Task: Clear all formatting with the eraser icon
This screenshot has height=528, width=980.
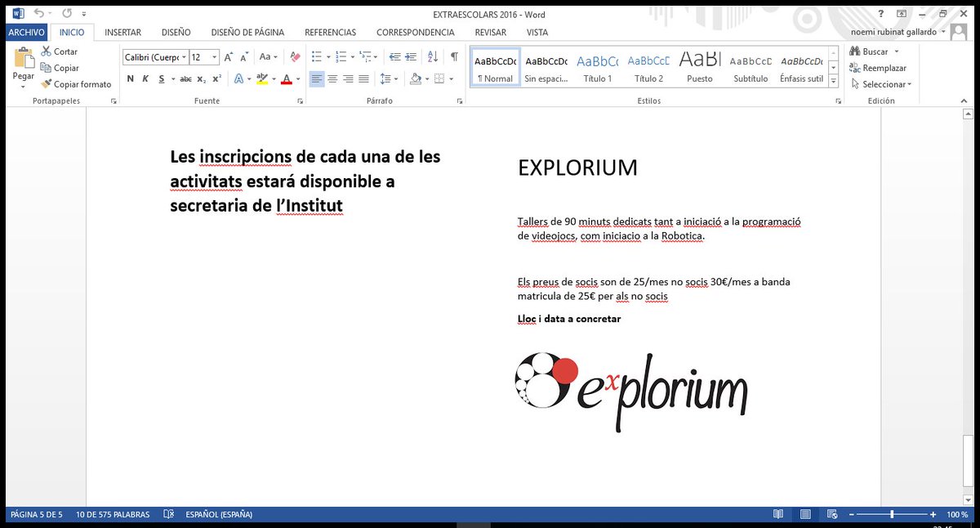Action: click(x=295, y=57)
